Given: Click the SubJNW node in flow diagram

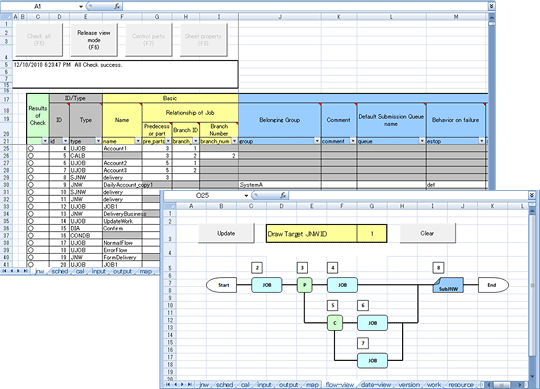Looking at the screenshot, I should 448,285.
